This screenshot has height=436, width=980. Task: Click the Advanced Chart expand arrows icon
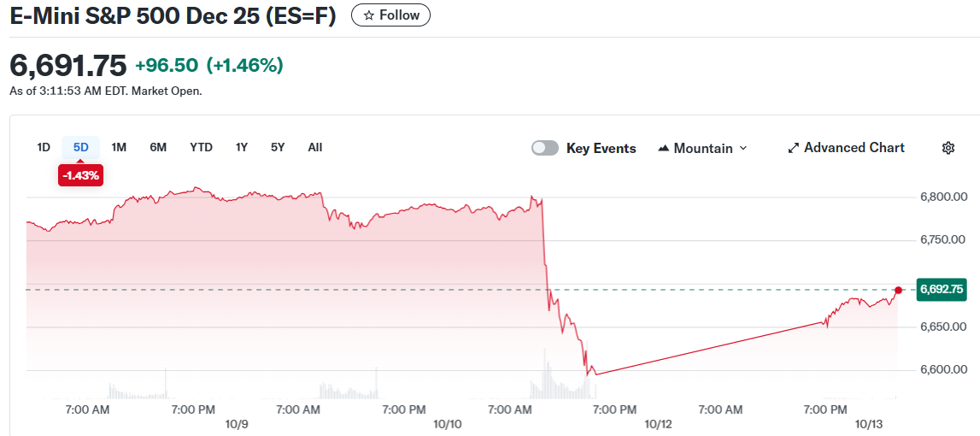(793, 148)
